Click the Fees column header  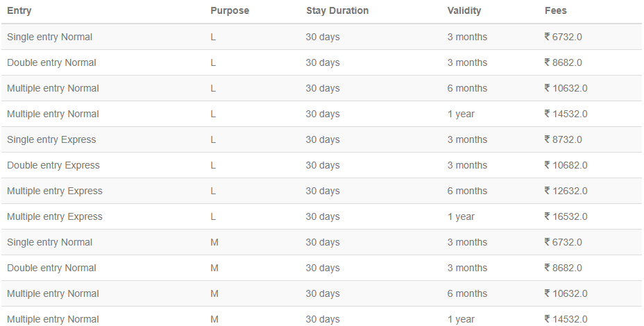pyautogui.click(x=556, y=10)
